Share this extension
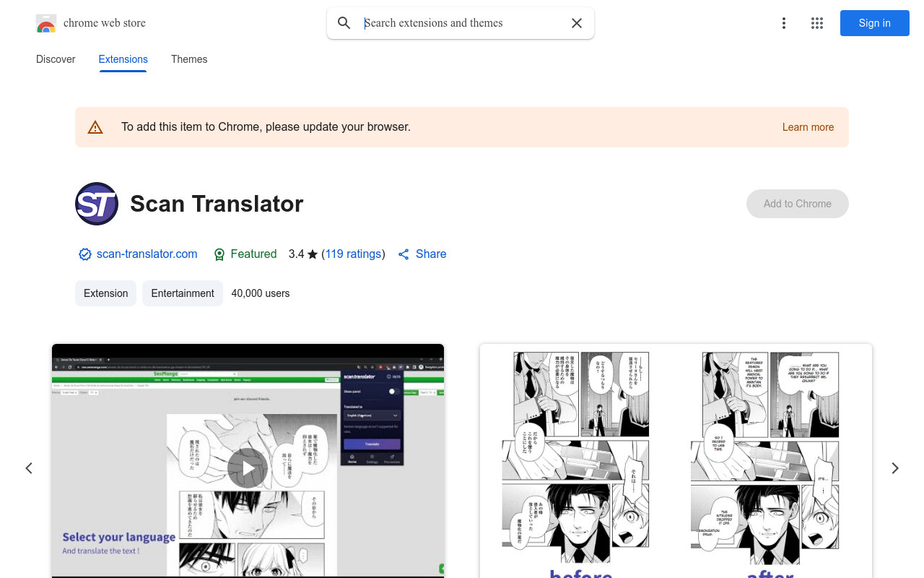 click(422, 254)
